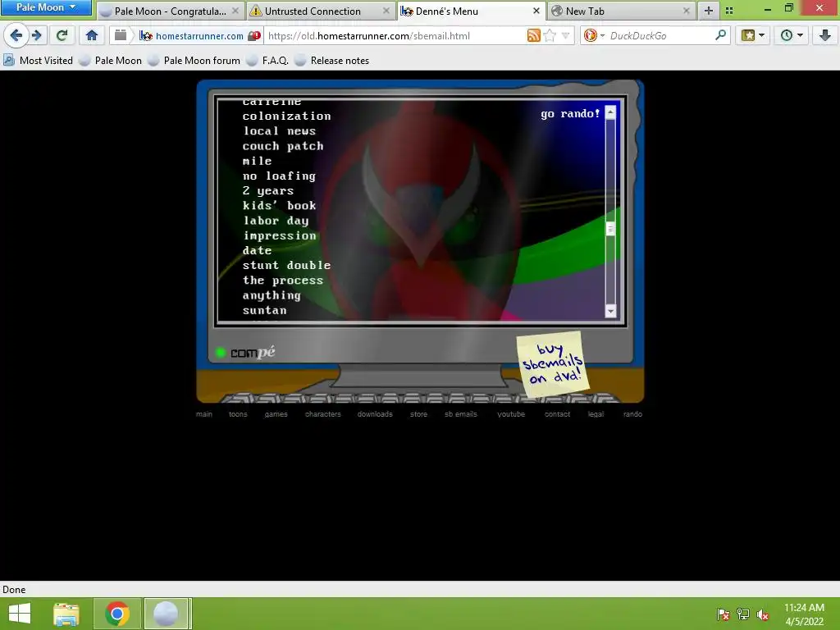840x630 pixels.
Task: Select the 'mile' email
Action: tap(257, 162)
